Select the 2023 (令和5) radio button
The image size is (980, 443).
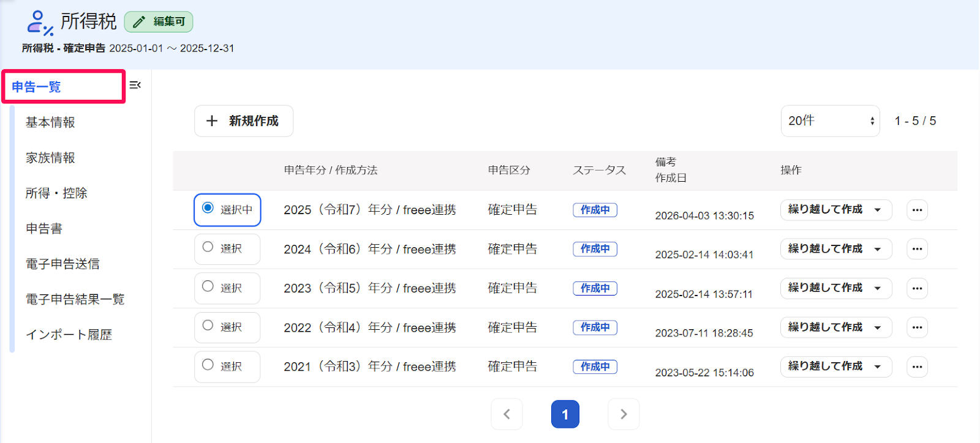(x=208, y=286)
